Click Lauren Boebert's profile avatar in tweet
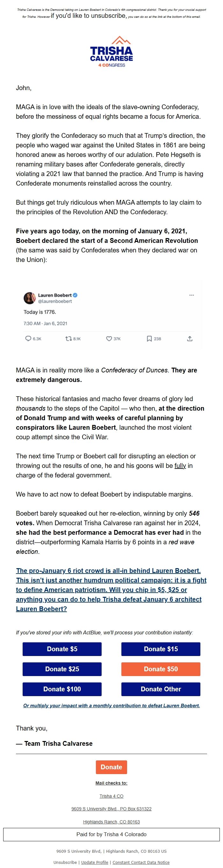The image size is (223, 868). click(29, 298)
